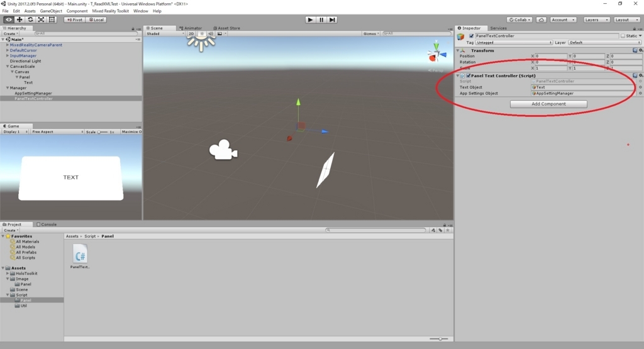
Task: Select the Hand view tool
Action: [x=8, y=19]
